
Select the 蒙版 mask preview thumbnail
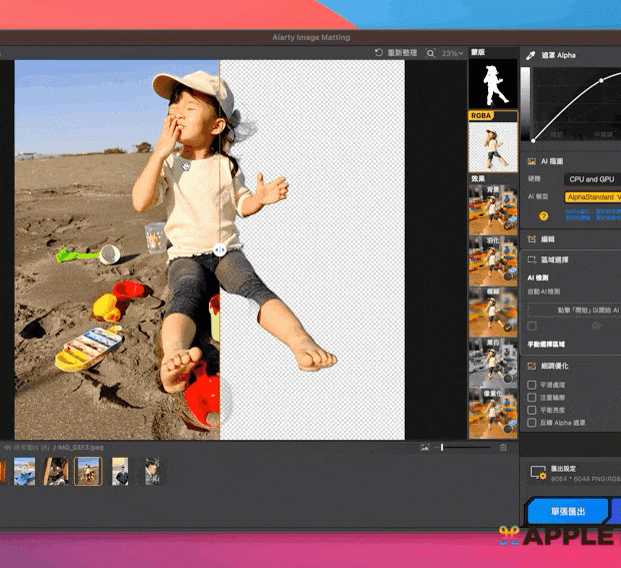coord(492,85)
